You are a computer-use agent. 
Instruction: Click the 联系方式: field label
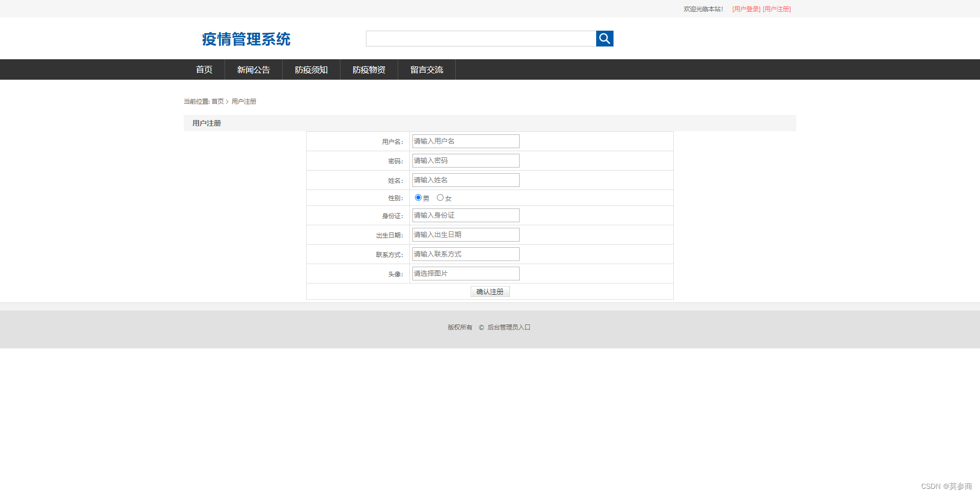point(389,255)
